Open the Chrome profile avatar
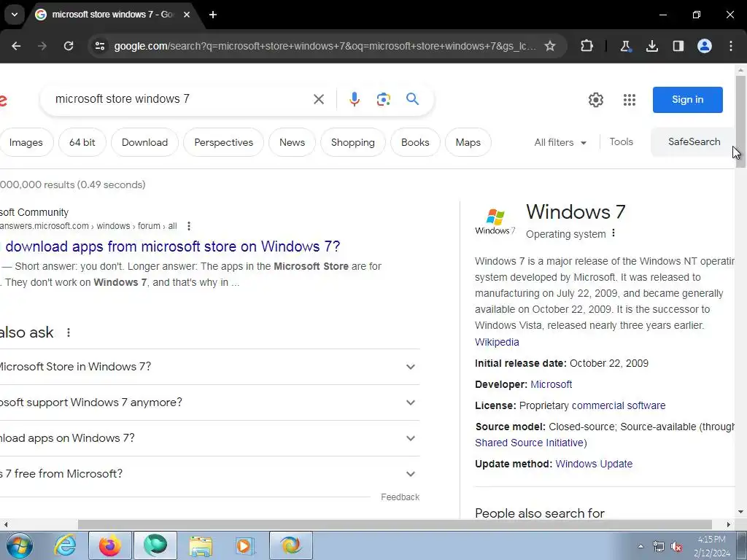Viewport: 747px width, 560px height. [x=705, y=46]
